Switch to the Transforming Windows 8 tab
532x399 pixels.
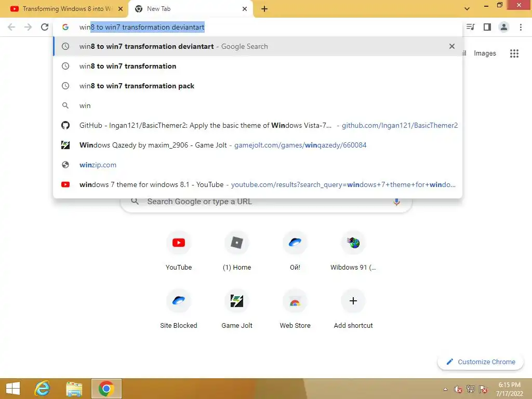[x=64, y=9]
